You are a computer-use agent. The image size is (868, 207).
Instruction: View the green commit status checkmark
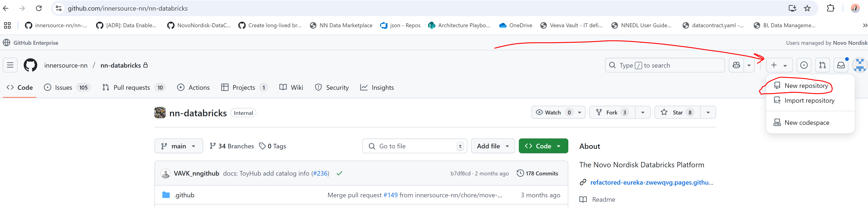point(339,173)
